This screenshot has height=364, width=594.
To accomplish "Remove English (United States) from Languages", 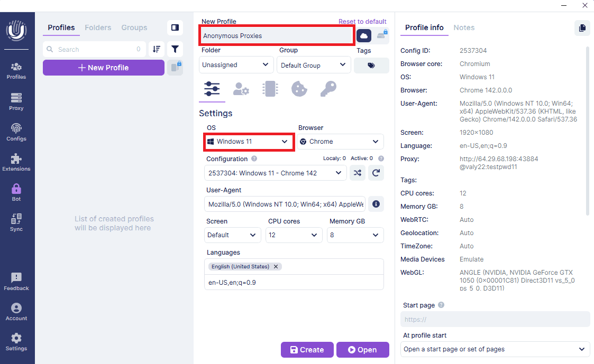I will pos(276,266).
